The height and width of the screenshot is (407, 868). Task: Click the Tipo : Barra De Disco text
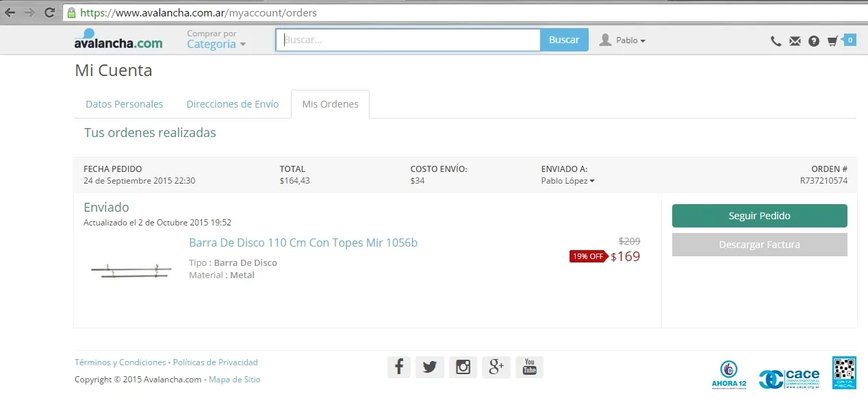point(233,262)
